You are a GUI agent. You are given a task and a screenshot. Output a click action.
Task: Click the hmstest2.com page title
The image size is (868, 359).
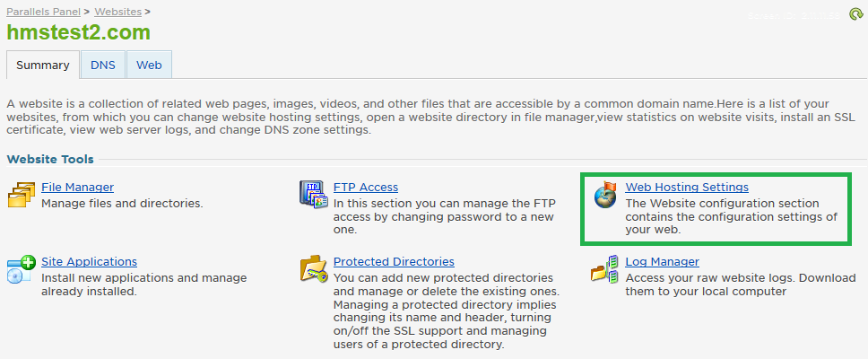(x=79, y=32)
